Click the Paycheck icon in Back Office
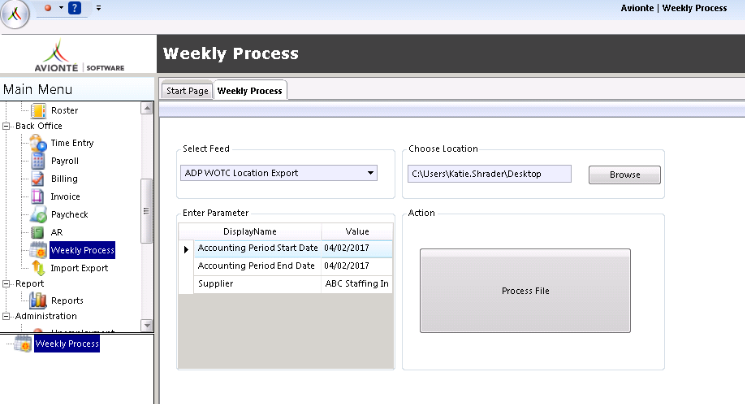This screenshot has width=745, height=404. point(38,214)
